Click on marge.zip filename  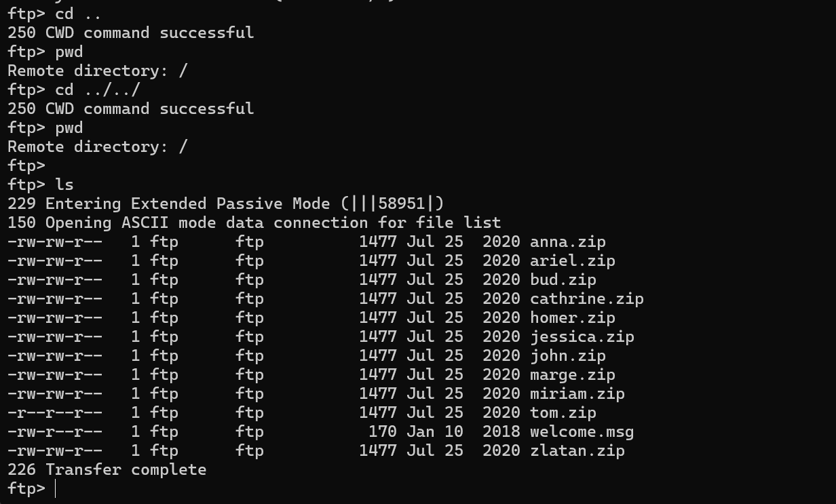click(572, 375)
